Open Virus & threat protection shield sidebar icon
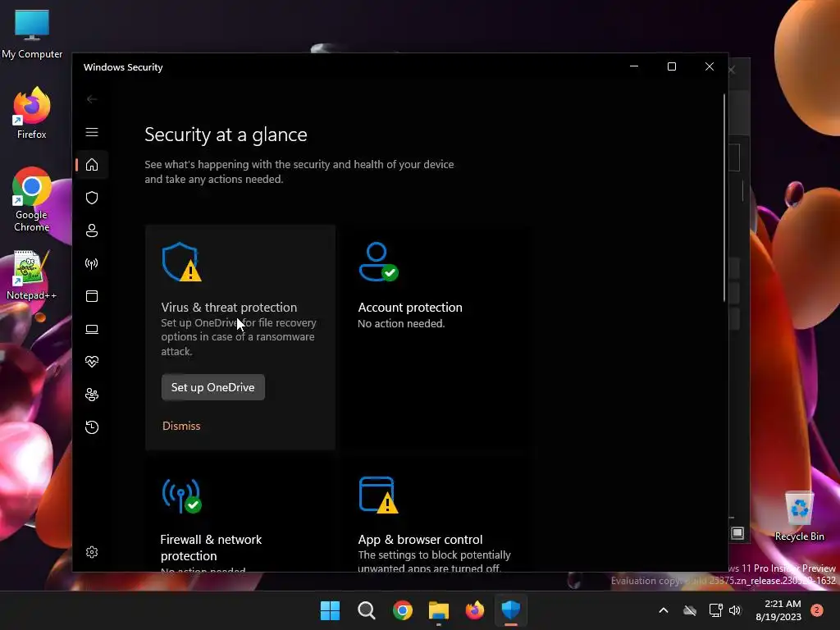This screenshot has width=840, height=630. (92, 198)
